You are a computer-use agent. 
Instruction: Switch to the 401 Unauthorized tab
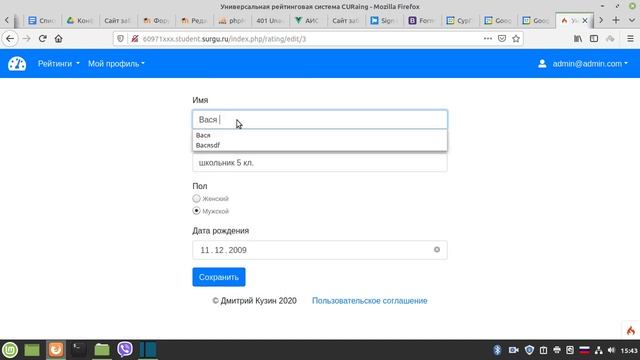pos(269,20)
